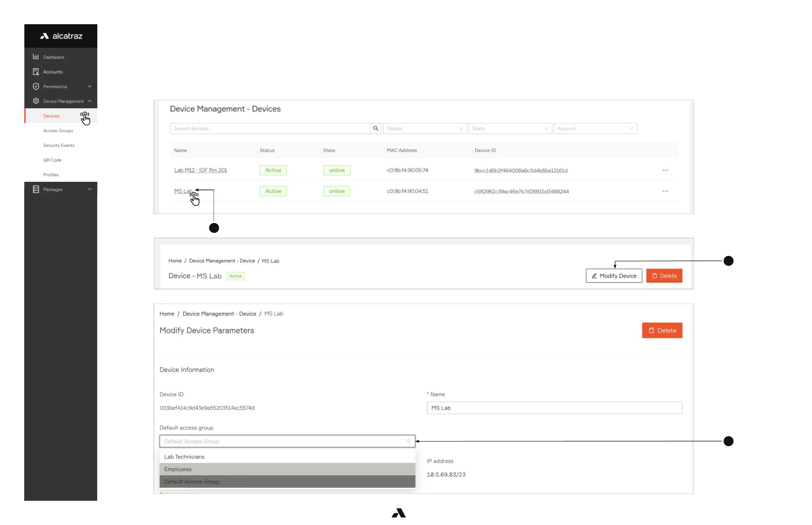Open the State filter dropdown
The height and width of the screenshot is (525, 812).
coord(510,129)
